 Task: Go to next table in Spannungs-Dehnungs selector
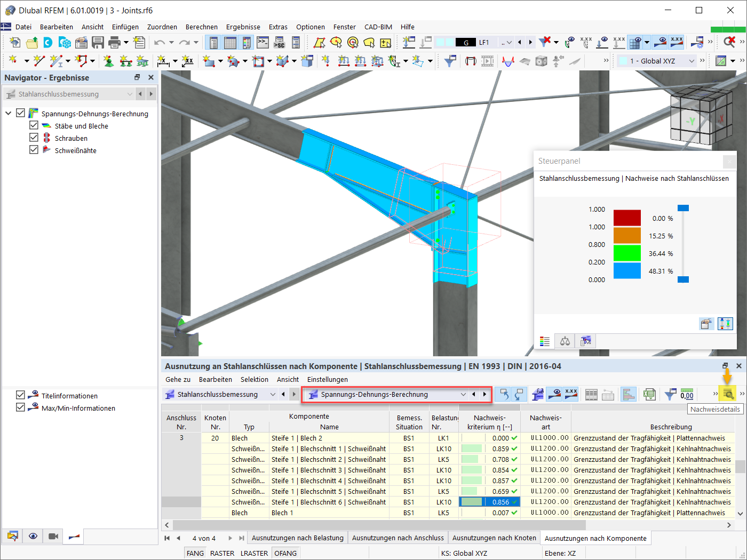(x=484, y=394)
